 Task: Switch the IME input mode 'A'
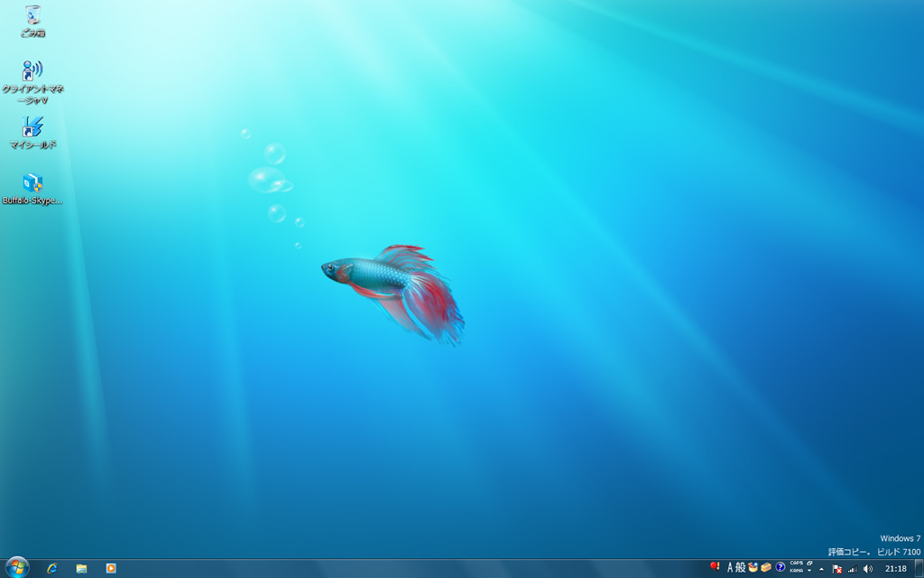point(730,568)
